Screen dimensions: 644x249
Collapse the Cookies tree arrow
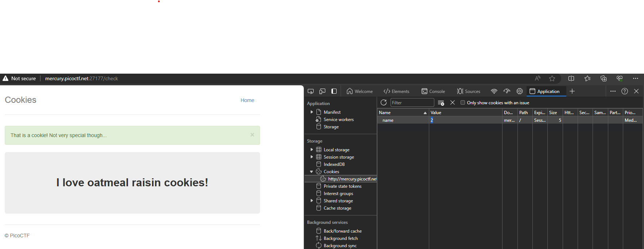coord(311,172)
